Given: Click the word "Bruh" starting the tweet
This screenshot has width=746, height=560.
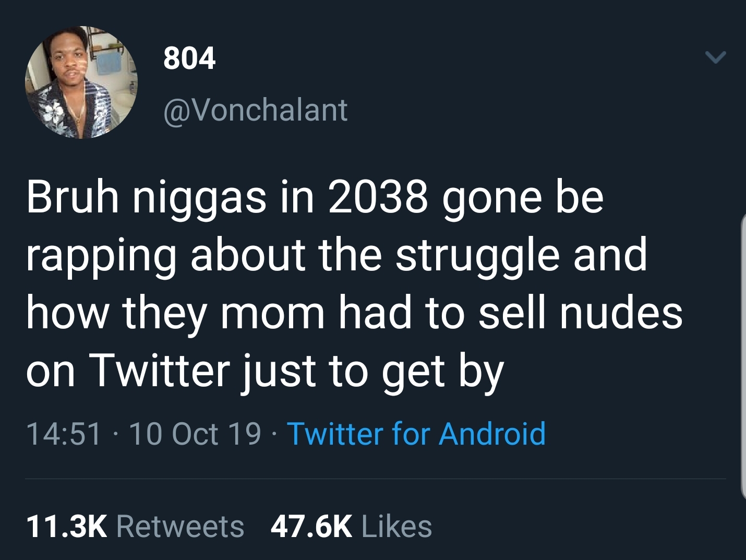Looking at the screenshot, I should coord(73,197).
